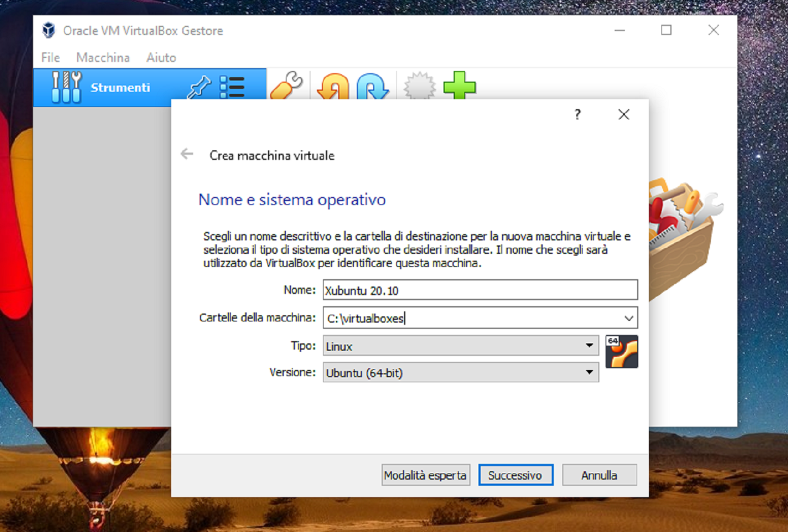The height and width of the screenshot is (532, 788).
Task: Click the Modalità esperta button
Action: (425, 475)
